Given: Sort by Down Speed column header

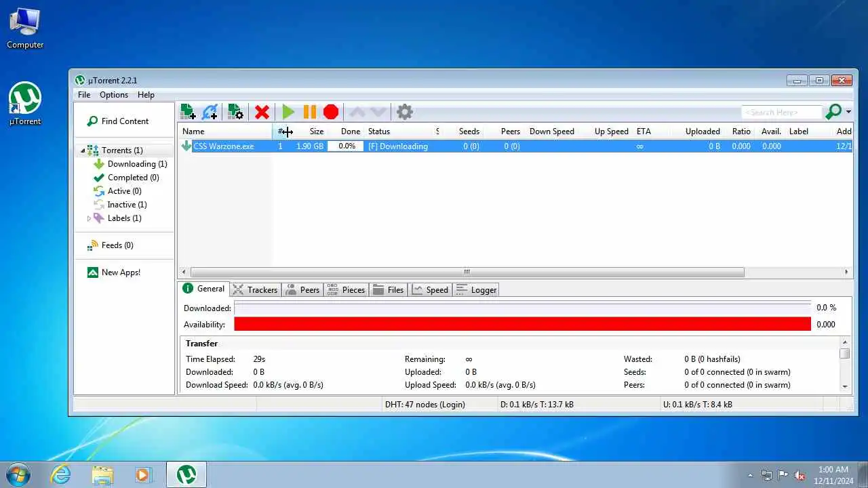Looking at the screenshot, I should [551, 131].
